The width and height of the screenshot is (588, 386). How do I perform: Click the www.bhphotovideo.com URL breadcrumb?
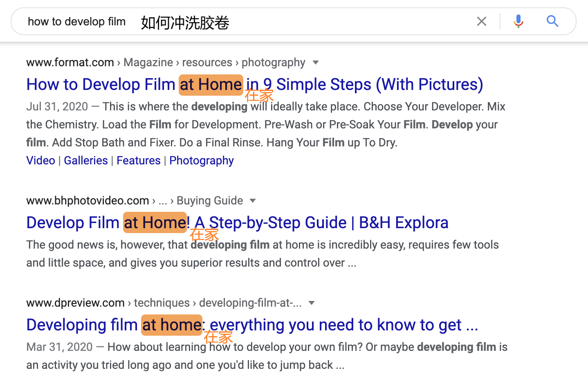(x=88, y=201)
